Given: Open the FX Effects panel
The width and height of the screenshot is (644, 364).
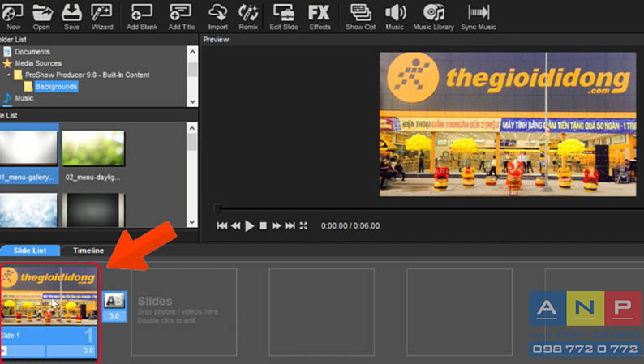Looking at the screenshot, I should (320, 16).
